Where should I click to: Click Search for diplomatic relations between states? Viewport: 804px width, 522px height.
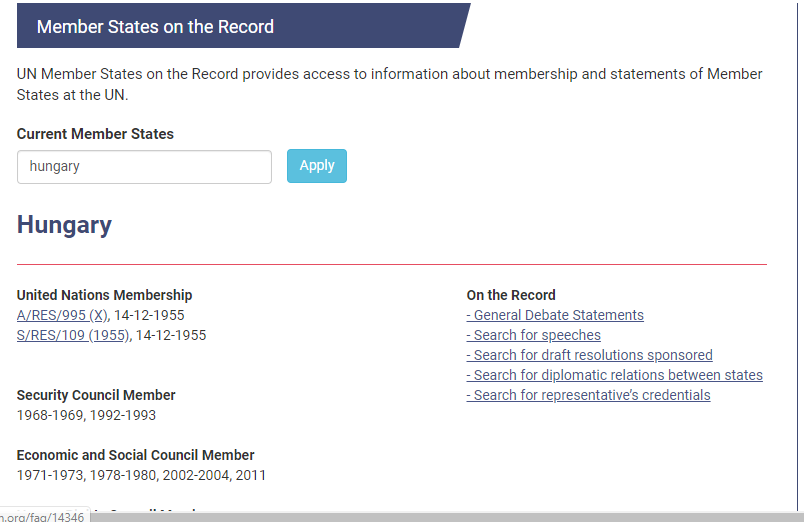coord(617,375)
